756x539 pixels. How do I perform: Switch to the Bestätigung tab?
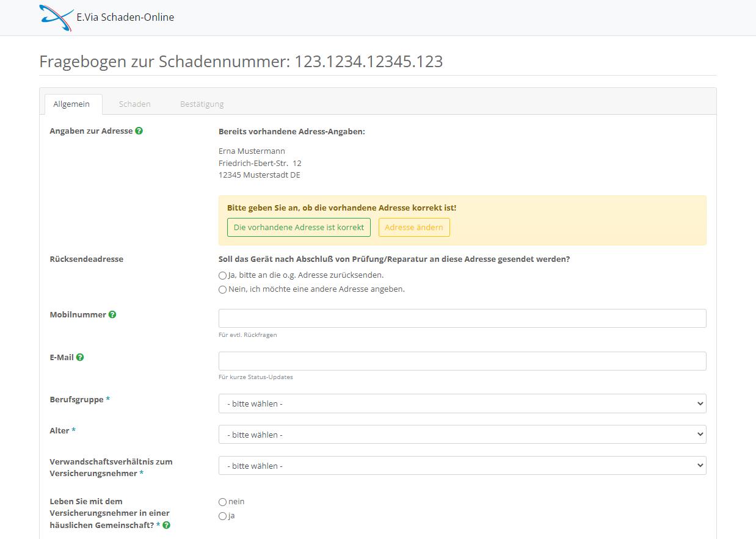pyautogui.click(x=202, y=104)
